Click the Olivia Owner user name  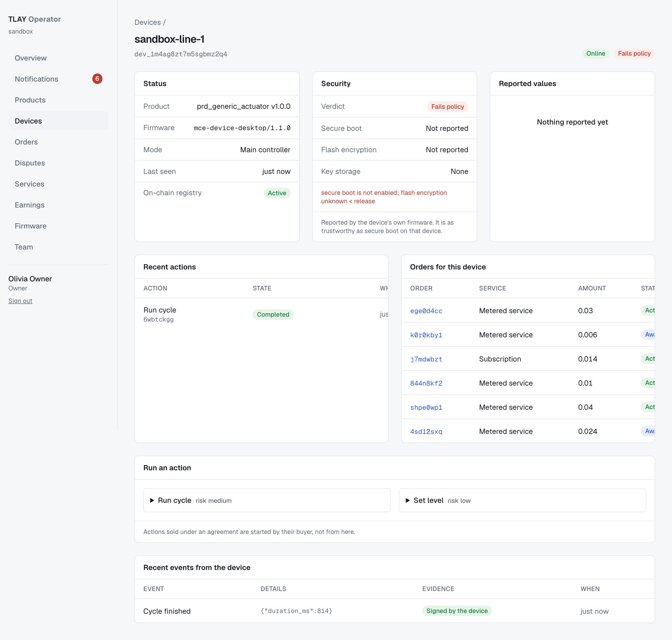click(x=30, y=279)
